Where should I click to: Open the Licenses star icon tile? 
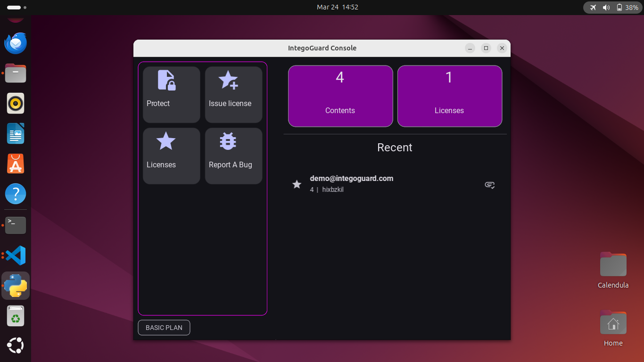[x=172, y=156]
